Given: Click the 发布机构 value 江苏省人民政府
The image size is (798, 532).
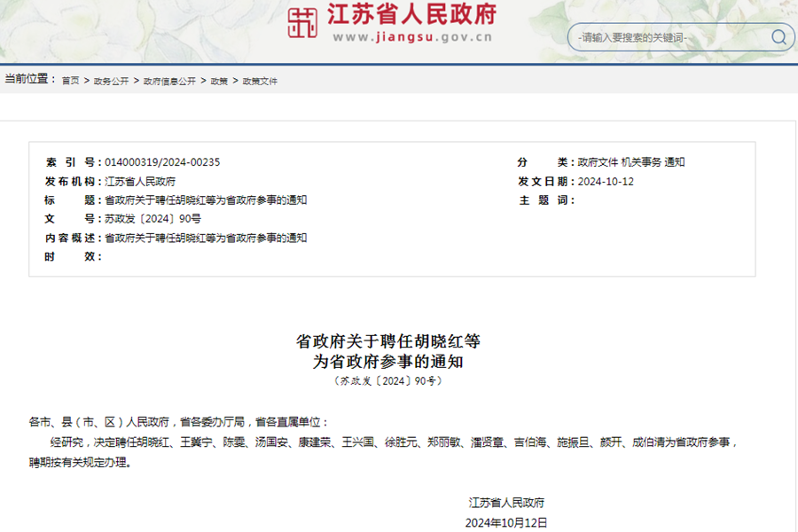Looking at the screenshot, I should [140, 181].
